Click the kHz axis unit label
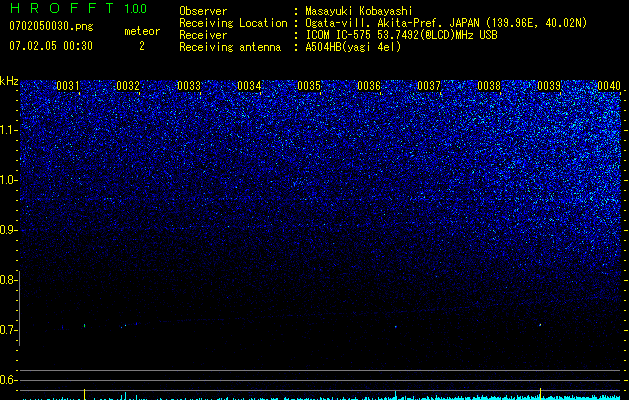Image resolution: width=629 pixels, height=400 pixels. pyautogui.click(x=9, y=81)
